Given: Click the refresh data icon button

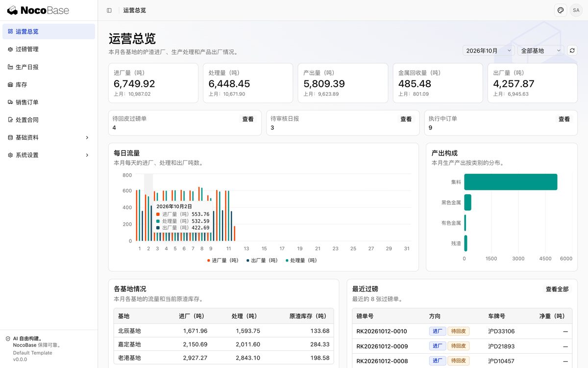Looking at the screenshot, I should (x=572, y=51).
